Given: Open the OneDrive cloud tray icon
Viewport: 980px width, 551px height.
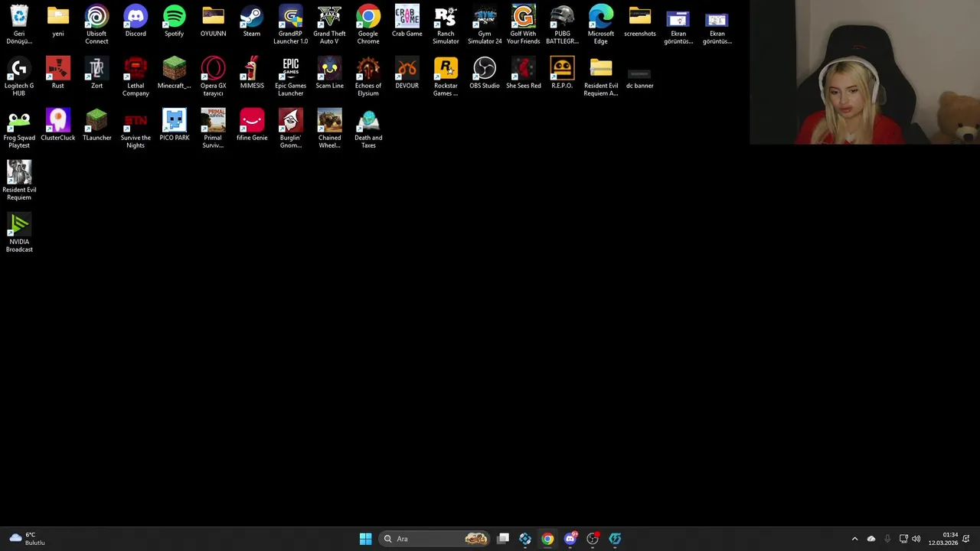Looking at the screenshot, I should [x=871, y=539].
